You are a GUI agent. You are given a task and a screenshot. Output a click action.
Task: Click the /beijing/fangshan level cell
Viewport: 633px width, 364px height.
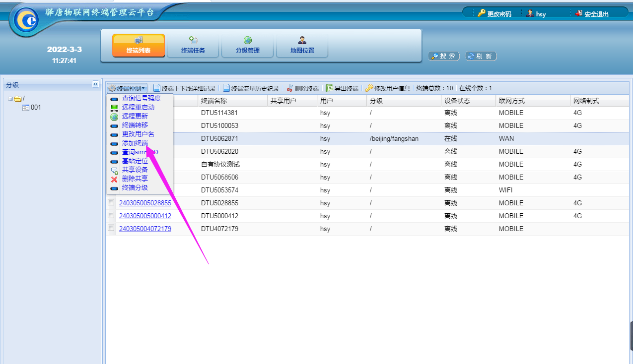click(x=394, y=138)
